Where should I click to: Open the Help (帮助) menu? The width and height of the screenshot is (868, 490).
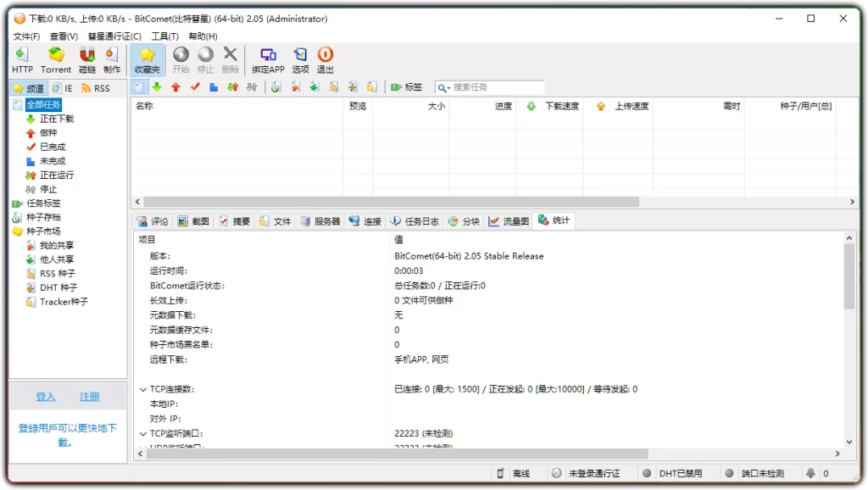point(203,36)
